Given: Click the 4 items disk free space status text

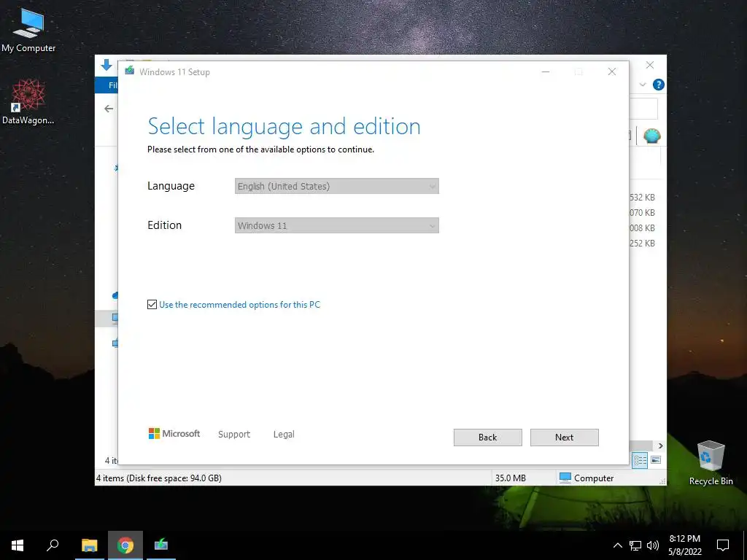Looking at the screenshot, I should (x=159, y=478).
